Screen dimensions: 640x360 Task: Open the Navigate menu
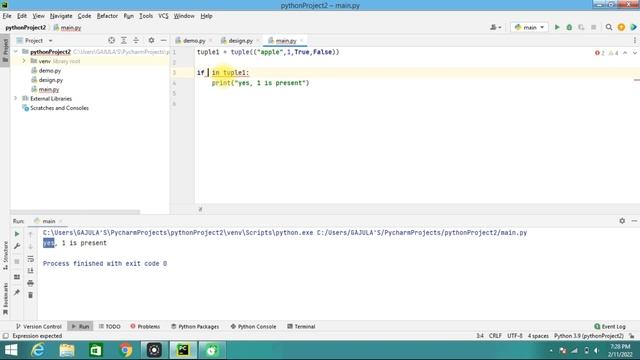pyautogui.click(x=61, y=16)
